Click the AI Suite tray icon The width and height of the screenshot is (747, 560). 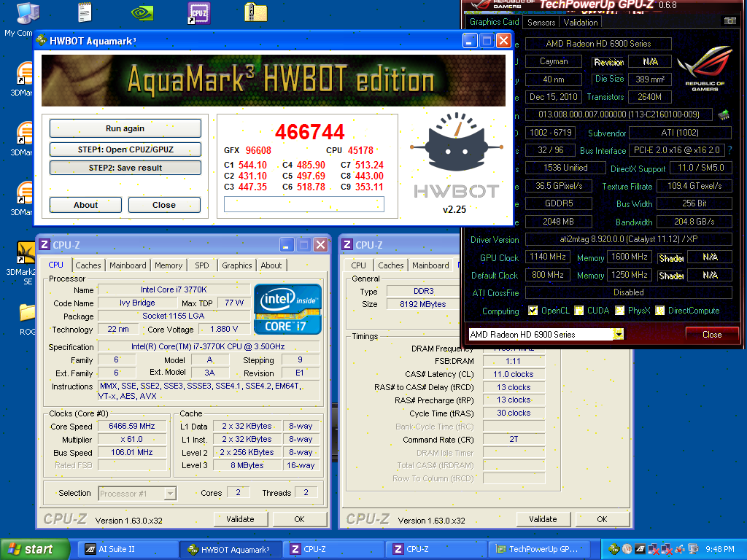pyautogui.click(x=640, y=549)
